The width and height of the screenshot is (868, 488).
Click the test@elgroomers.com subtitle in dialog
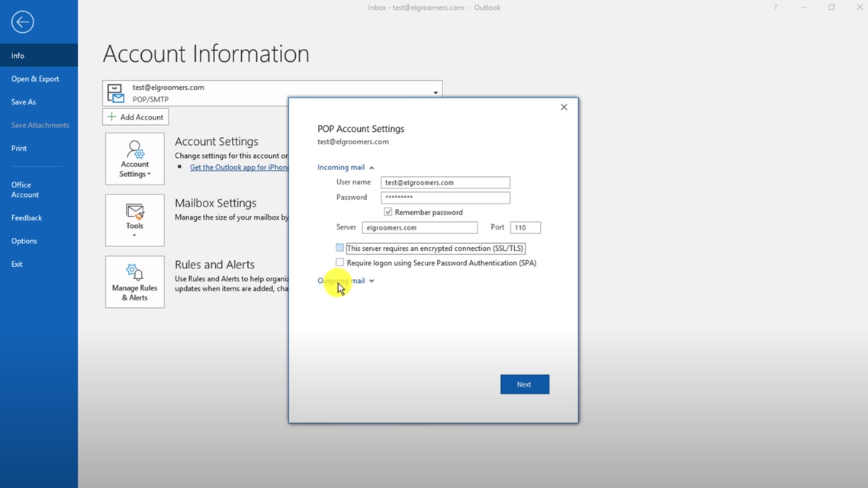pyautogui.click(x=353, y=142)
